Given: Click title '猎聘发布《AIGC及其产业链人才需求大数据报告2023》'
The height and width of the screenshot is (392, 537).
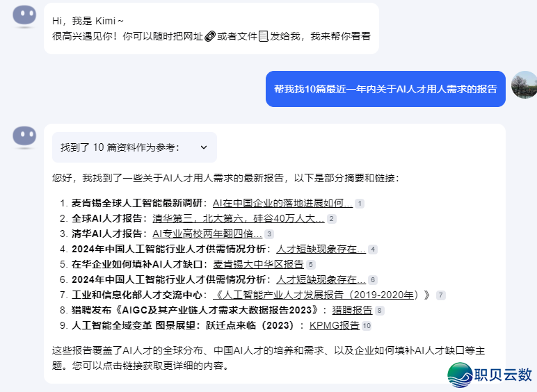Looking at the screenshot, I should (195, 310).
